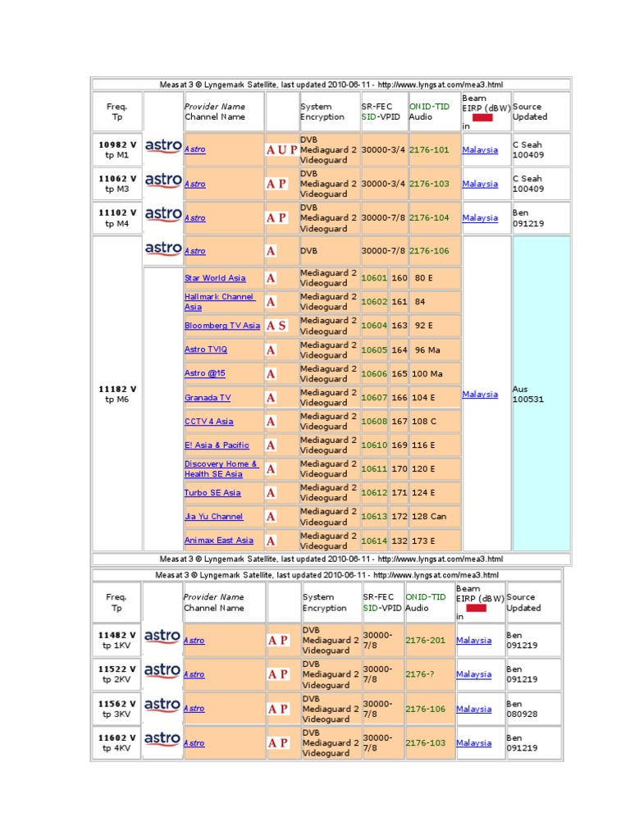
Task: Open the Hallmark Channel Asia link
Action: coord(219,302)
